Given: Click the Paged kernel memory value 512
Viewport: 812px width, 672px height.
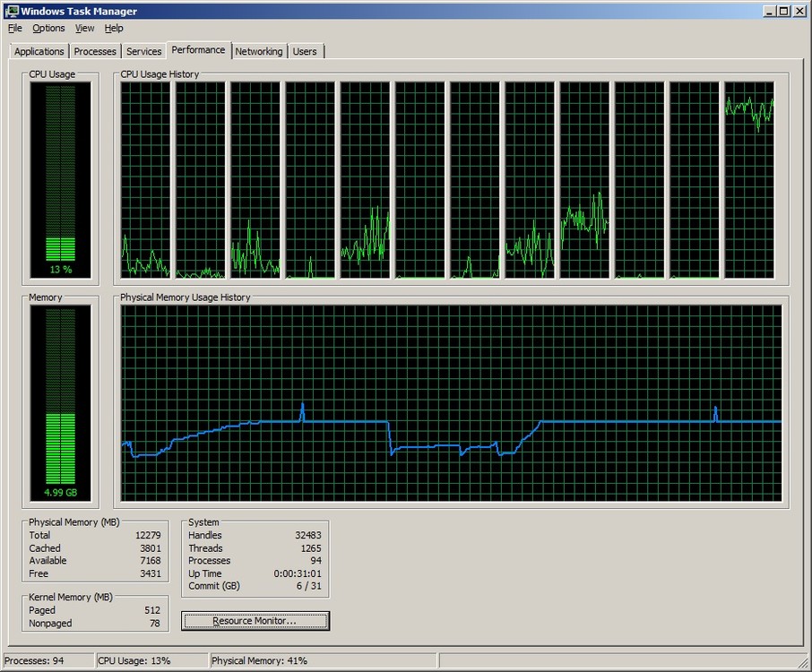Looking at the screenshot, I should (x=152, y=610).
